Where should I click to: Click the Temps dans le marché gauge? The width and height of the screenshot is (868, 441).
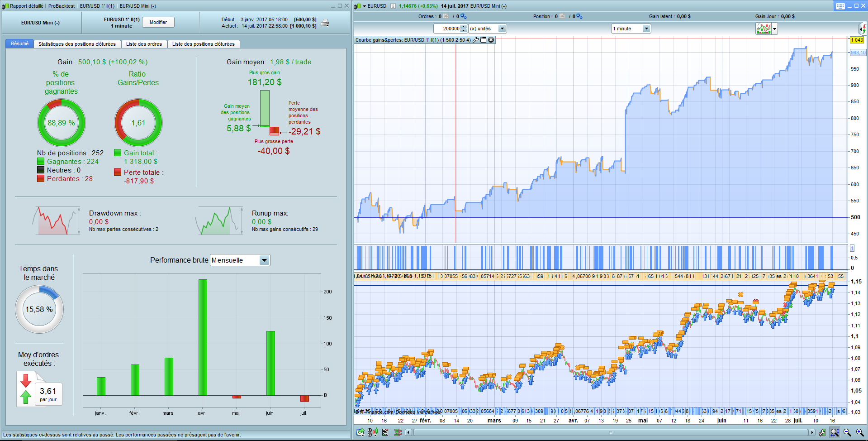coord(39,309)
